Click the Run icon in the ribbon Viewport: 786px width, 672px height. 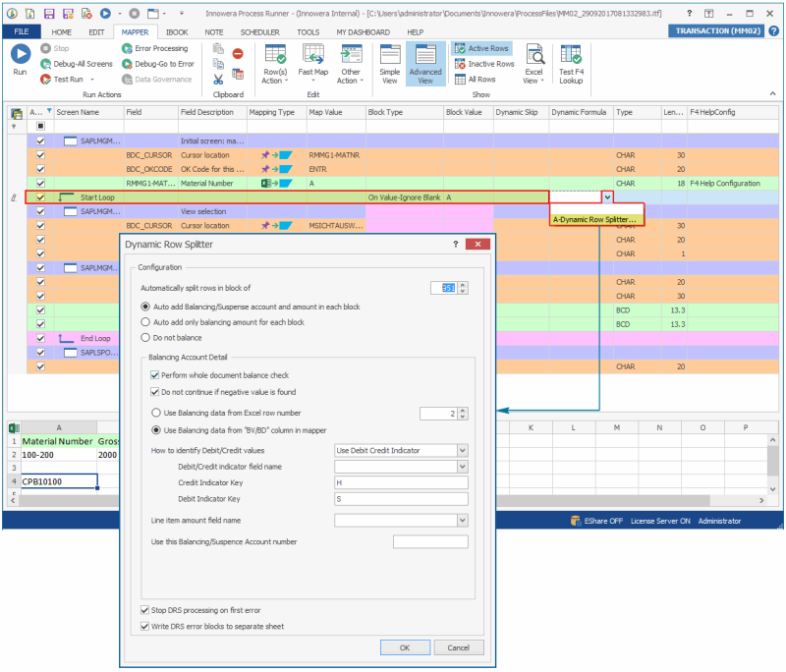click(20, 55)
